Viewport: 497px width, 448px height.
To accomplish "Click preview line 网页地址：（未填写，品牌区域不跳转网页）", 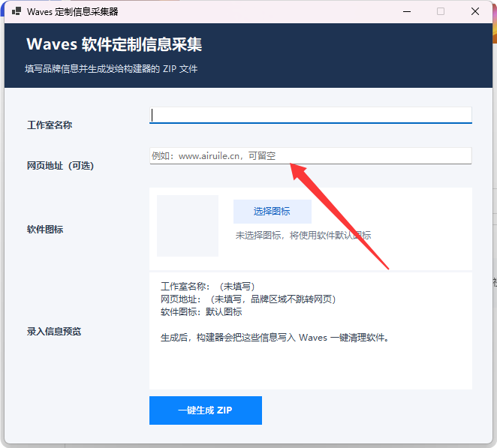I will coord(248,299).
